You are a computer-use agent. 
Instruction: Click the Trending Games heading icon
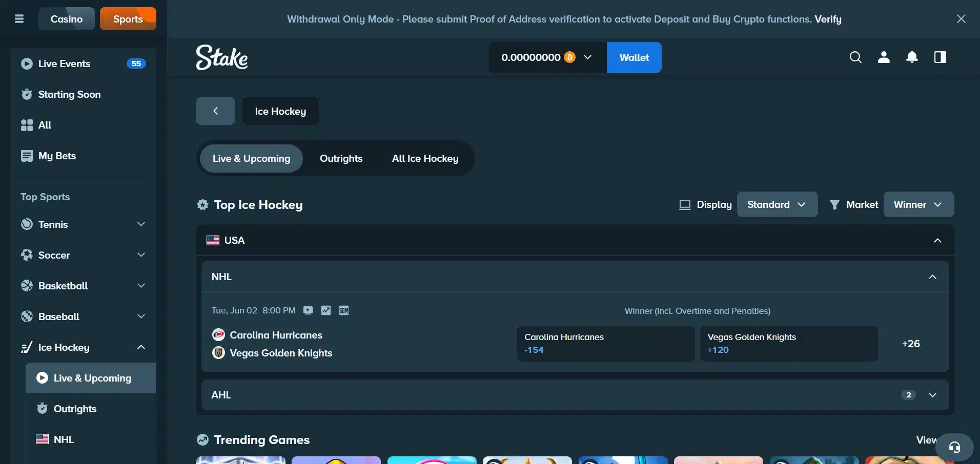point(202,440)
